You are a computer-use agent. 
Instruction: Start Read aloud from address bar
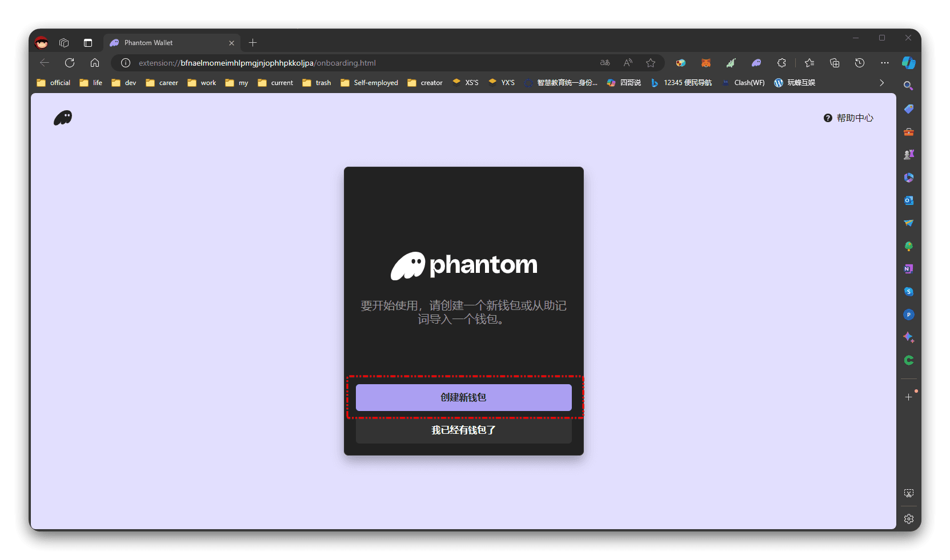(628, 63)
